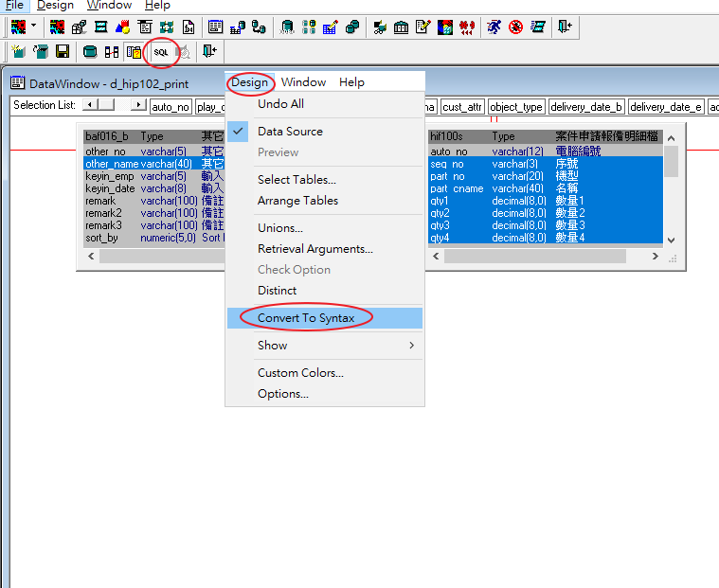
Task: Click the grayed-out Preview magnifier icon
Action: click(x=184, y=52)
